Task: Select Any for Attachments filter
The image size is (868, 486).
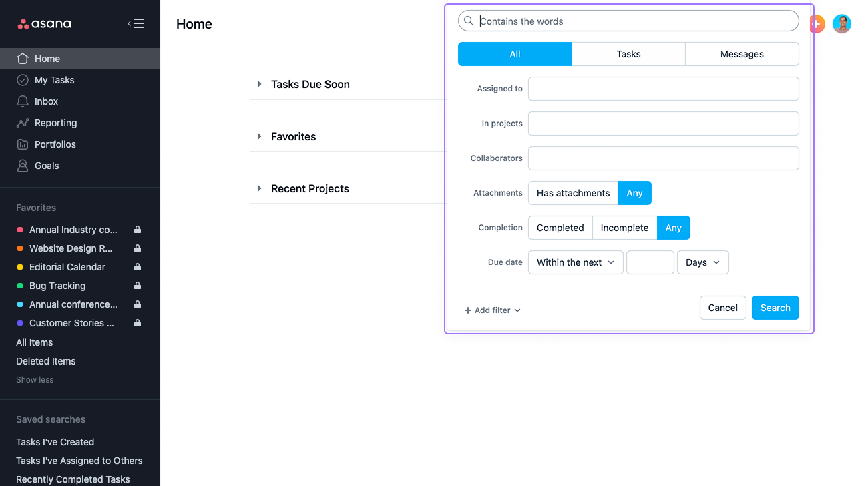Action: [635, 193]
